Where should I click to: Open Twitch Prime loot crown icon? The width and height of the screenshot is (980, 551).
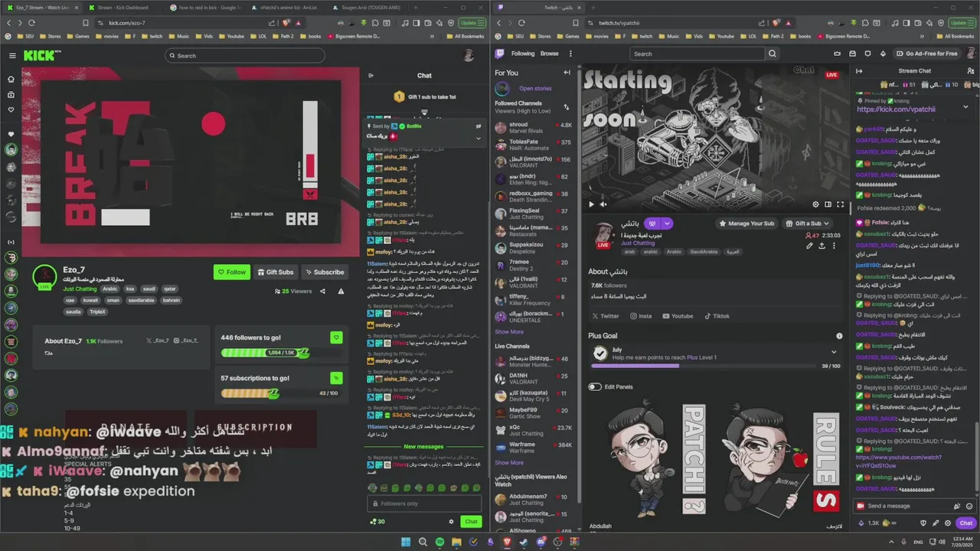click(835, 54)
